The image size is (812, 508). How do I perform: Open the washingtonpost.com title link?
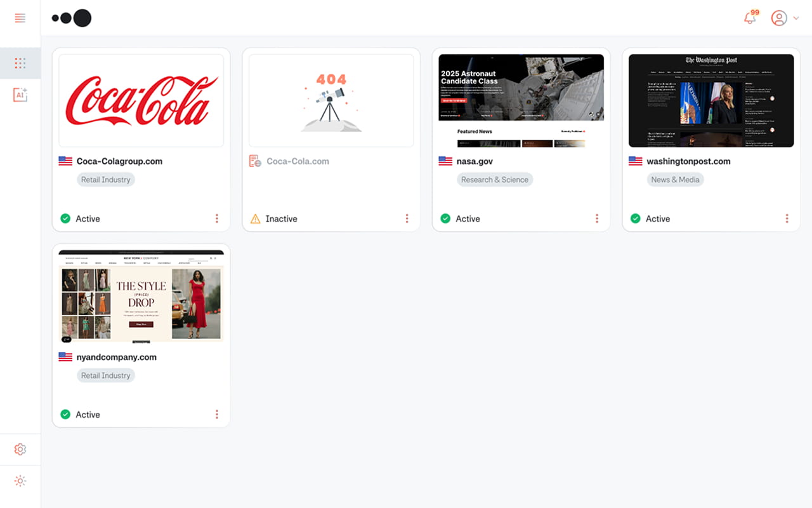point(688,161)
